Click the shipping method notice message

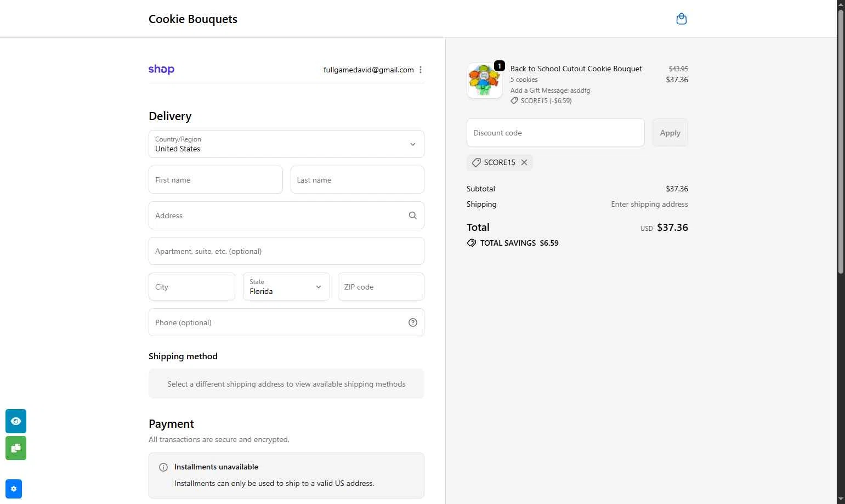286,384
